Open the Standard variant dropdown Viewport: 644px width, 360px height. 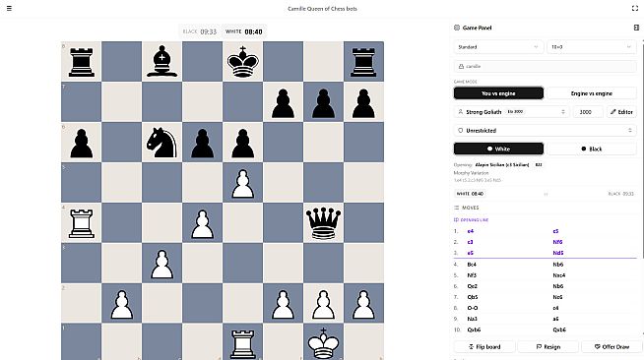(x=498, y=47)
